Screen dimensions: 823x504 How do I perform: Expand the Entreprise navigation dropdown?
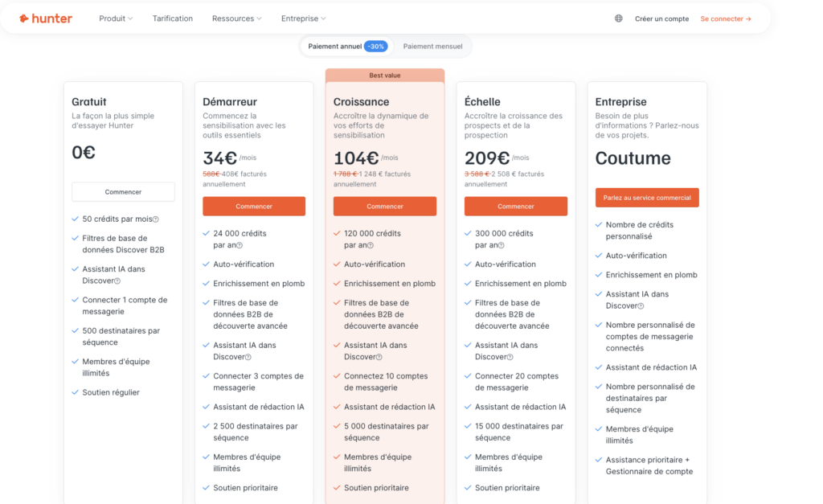303,18
